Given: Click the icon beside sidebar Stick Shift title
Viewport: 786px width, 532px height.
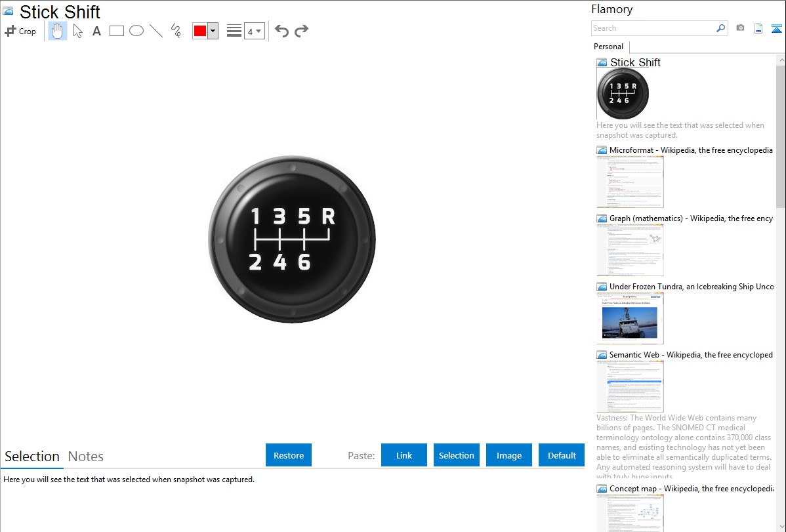Looking at the screenshot, I should coord(602,63).
